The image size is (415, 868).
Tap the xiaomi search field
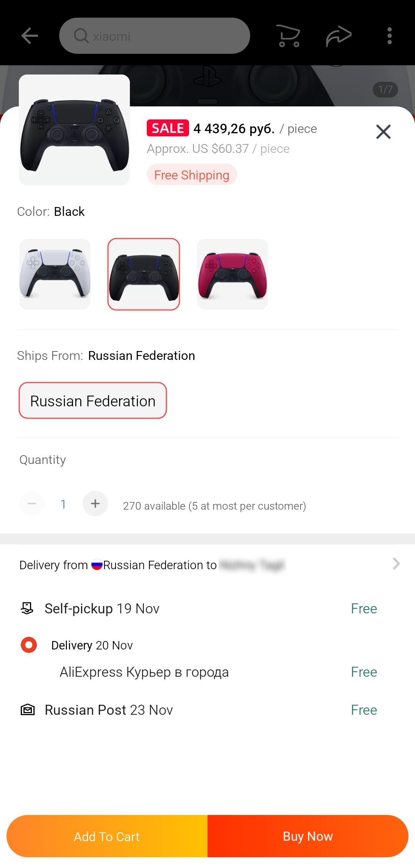coord(161,36)
